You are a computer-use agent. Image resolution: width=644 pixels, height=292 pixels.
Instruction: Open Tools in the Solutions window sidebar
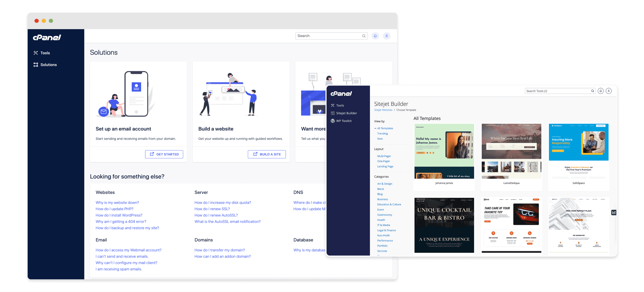point(42,53)
